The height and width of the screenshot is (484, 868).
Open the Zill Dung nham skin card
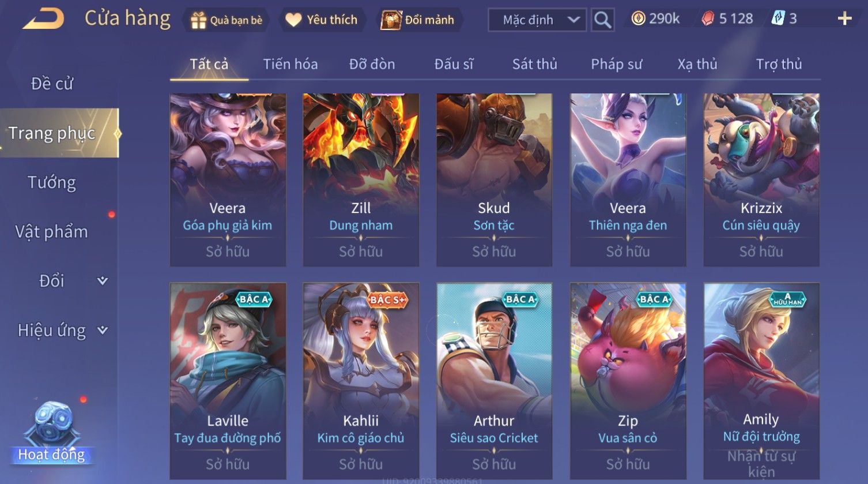pos(361,179)
